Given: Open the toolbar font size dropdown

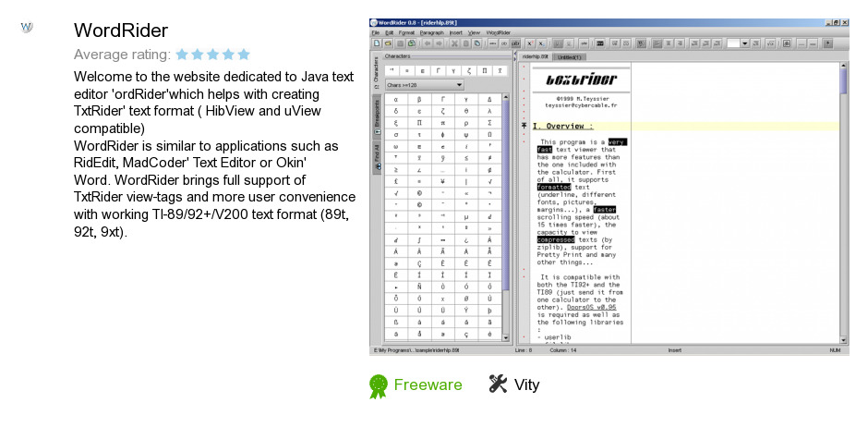Looking at the screenshot, I should 744,43.
